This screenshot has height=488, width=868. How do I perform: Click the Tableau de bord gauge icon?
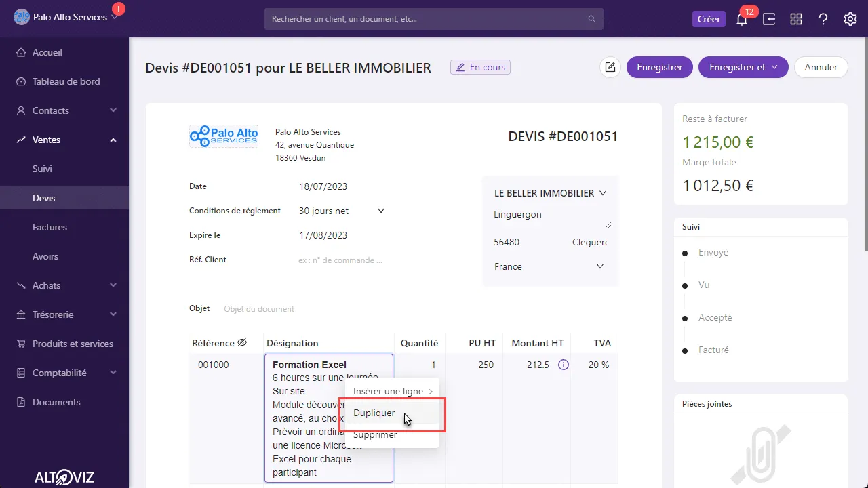tap(21, 81)
